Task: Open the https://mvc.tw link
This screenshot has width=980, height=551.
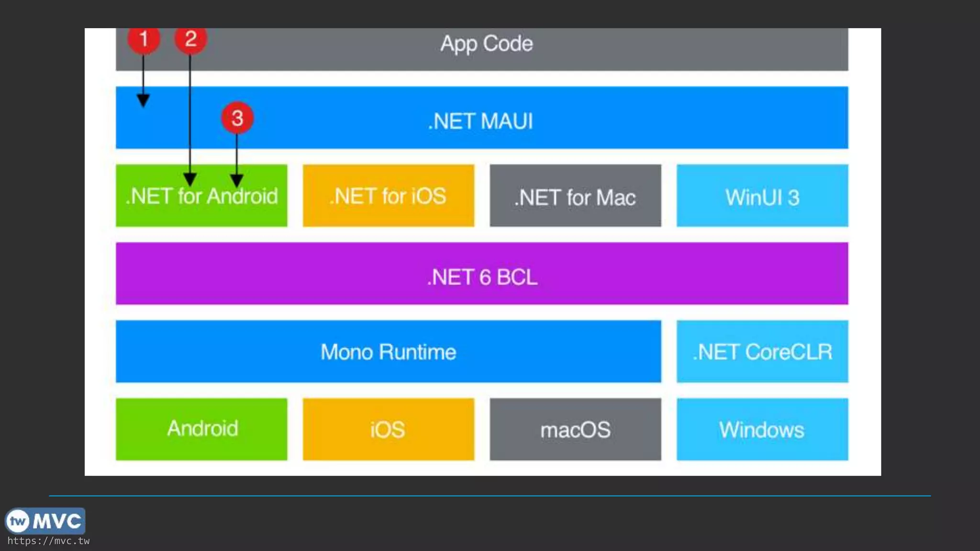Action: point(48,541)
